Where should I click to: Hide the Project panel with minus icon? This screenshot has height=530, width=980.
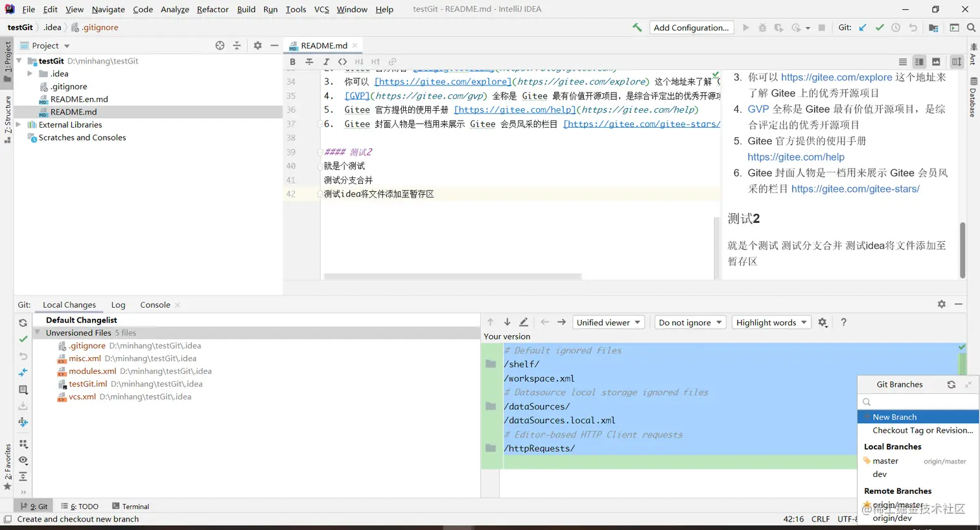[x=274, y=45]
